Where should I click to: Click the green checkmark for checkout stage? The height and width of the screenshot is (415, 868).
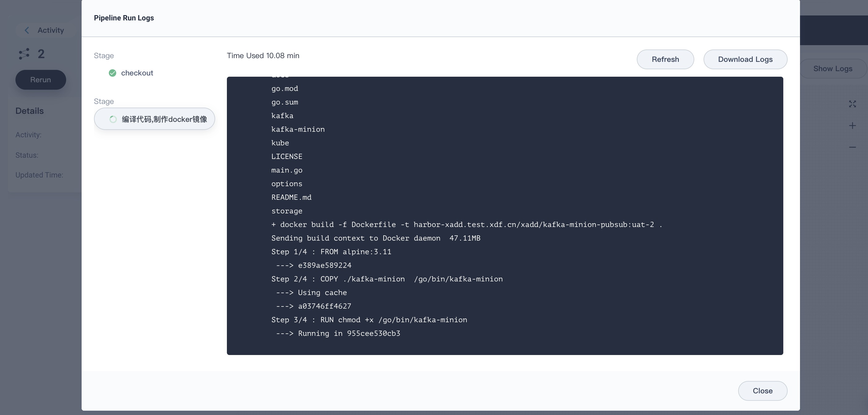[113, 73]
